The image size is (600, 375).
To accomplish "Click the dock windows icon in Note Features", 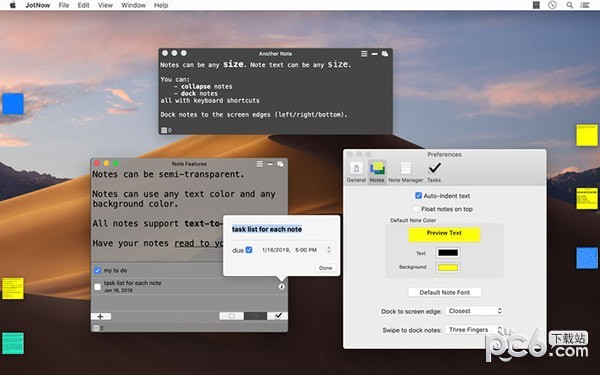I will (280, 164).
